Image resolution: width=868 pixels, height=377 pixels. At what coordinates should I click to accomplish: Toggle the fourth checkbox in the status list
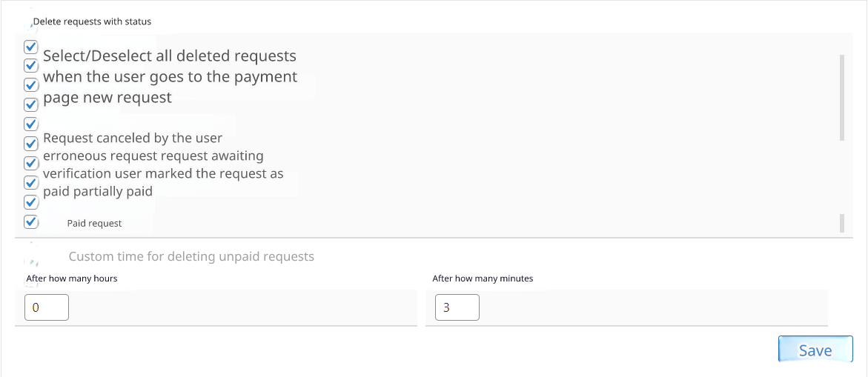coord(31,104)
